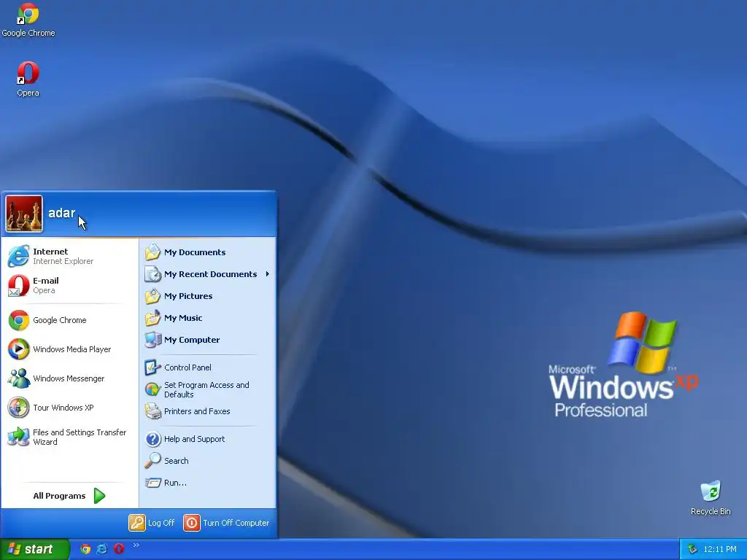Expand the My Recent Documents submenu arrow
Image resolution: width=747 pixels, height=560 pixels.
tap(267, 274)
